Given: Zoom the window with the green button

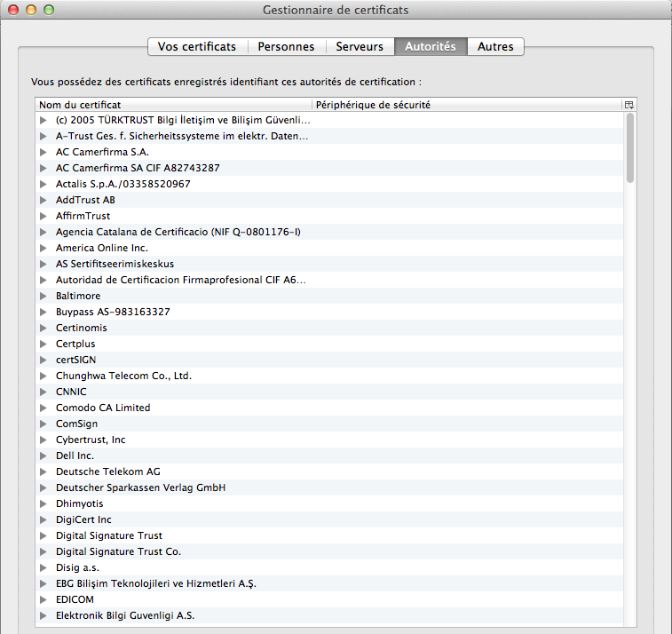Looking at the screenshot, I should [x=50, y=10].
